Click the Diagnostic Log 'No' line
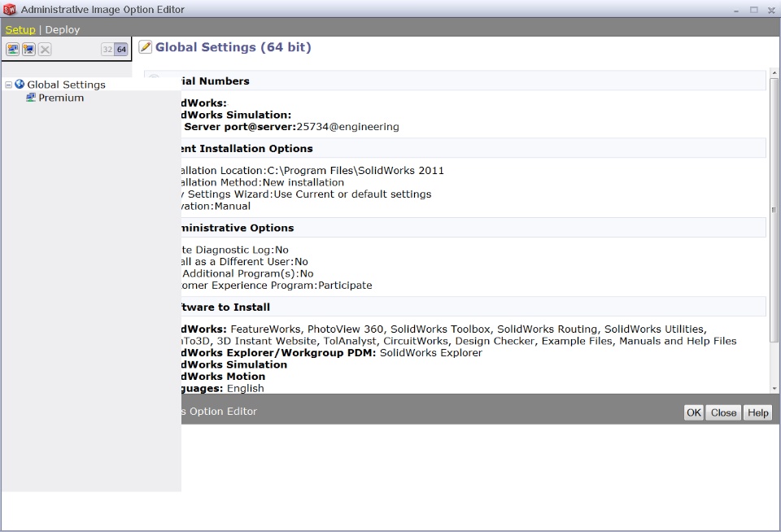781x532 pixels. coord(235,250)
